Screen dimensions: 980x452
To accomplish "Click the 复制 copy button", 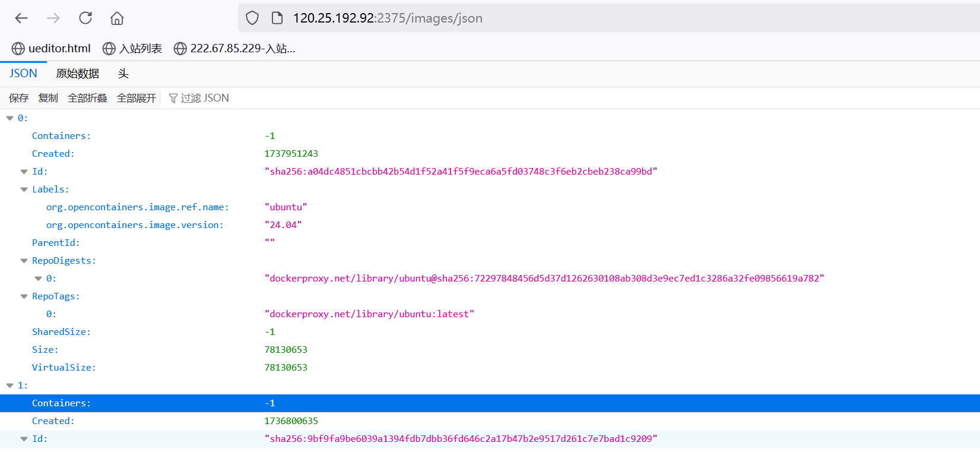I will (48, 98).
